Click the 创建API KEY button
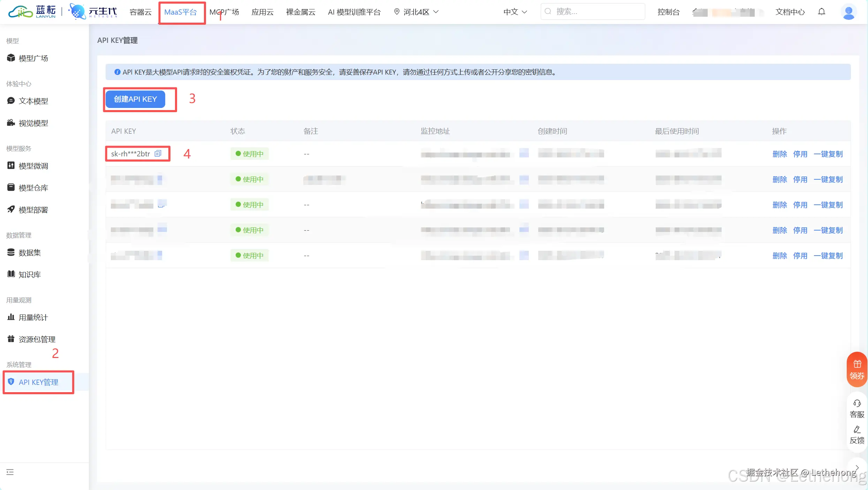Image resolution: width=868 pixels, height=490 pixels. (135, 99)
